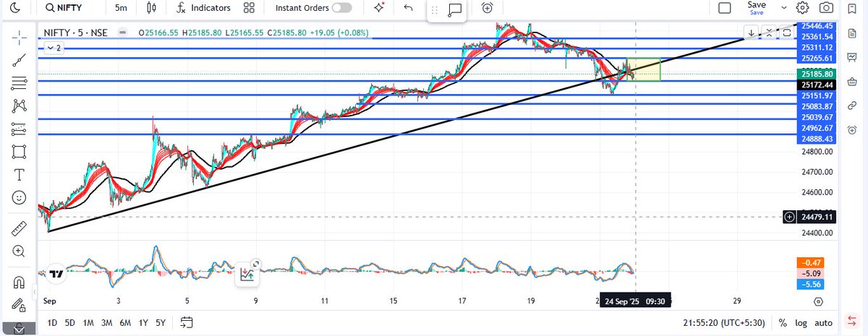The image size is (868, 336).
Task: Create a price alert with the clock-plus icon
Action: point(487,8)
